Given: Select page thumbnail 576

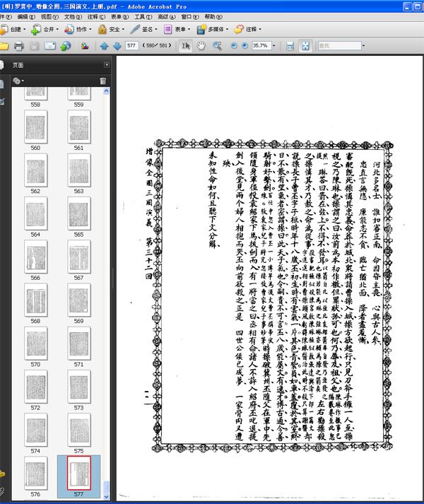Looking at the screenshot, I should click(35, 474).
